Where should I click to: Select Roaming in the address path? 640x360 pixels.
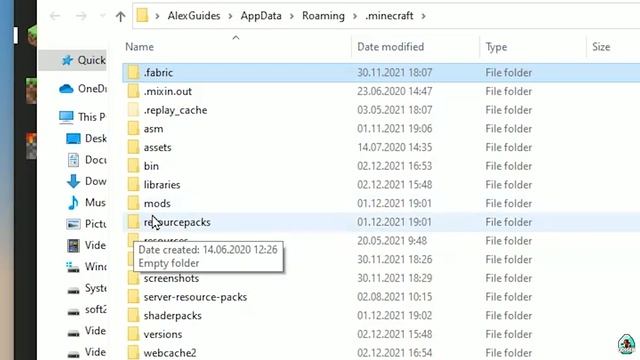click(323, 16)
